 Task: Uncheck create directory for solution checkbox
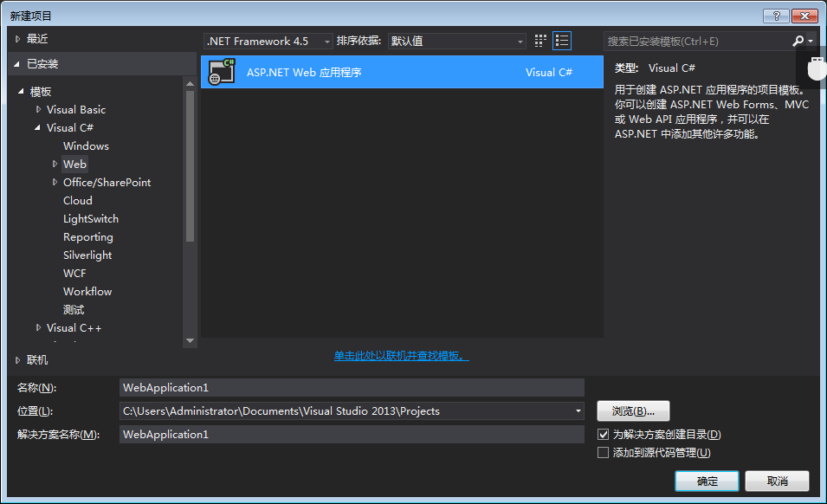point(603,435)
